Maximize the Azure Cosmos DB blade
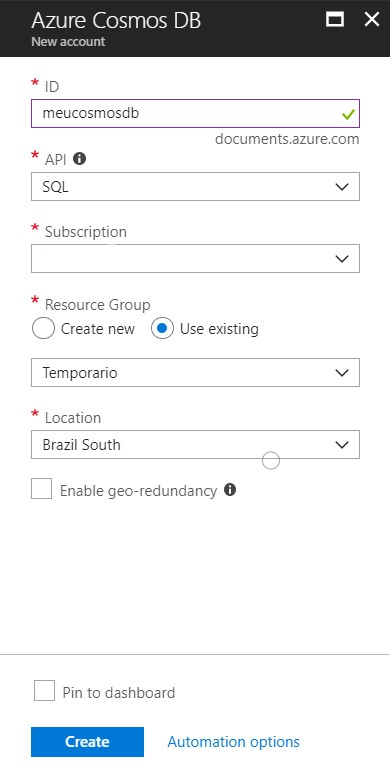This screenshot has height=770, width=390. click(335, 20)
